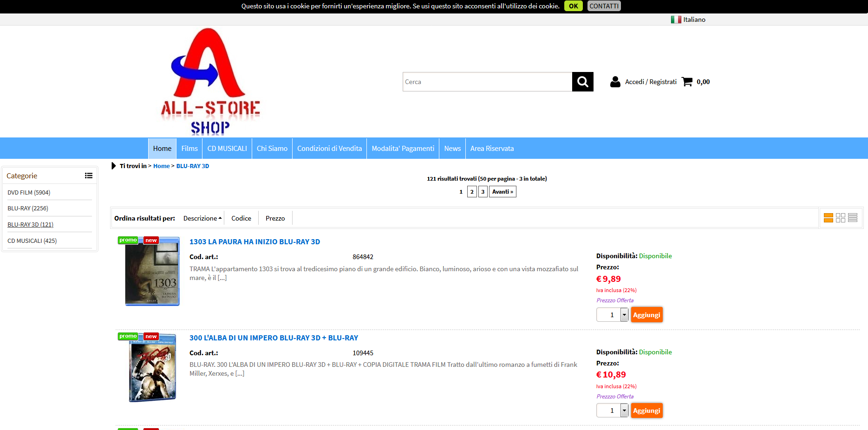
Task: Toggle the Categorie list icon
Action: click(x=89, y=176)
